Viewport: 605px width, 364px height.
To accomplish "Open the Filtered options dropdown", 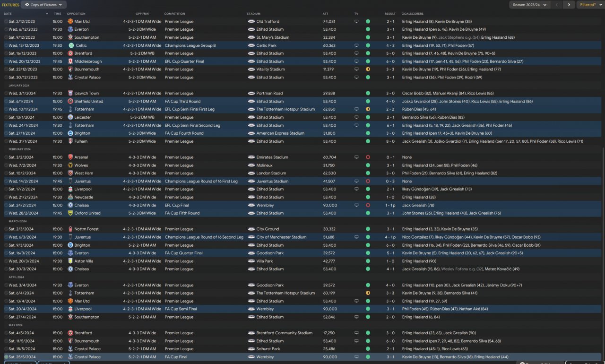I will 590,5.
